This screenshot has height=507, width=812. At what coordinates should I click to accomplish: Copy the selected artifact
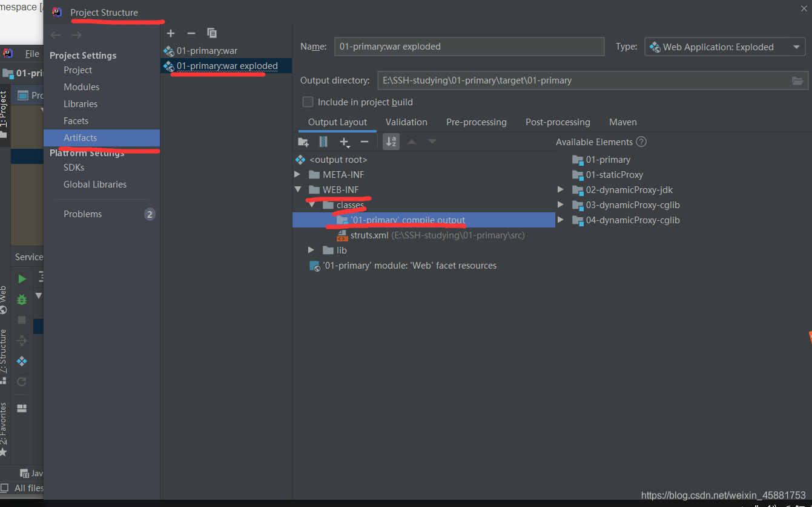point(211,33)
